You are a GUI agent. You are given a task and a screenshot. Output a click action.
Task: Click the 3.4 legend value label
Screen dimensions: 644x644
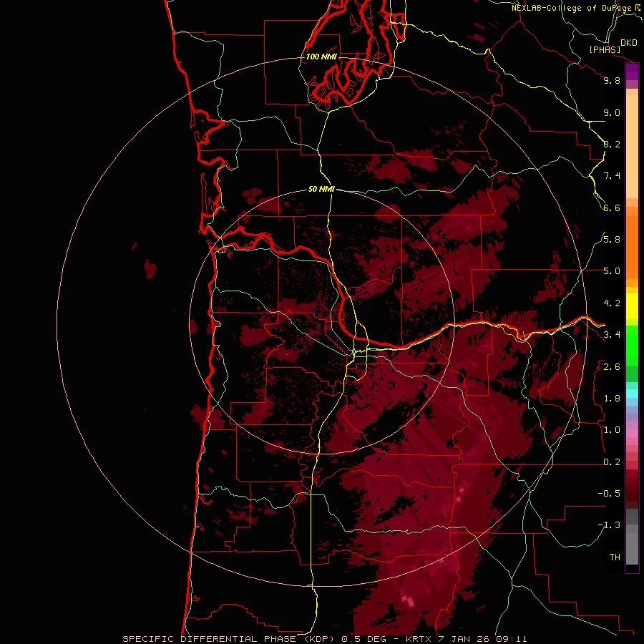click(612, 335)
